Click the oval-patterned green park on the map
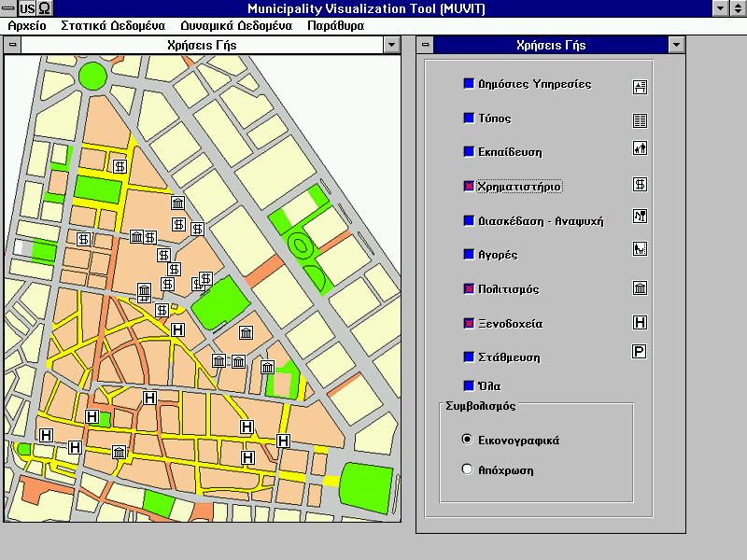Image resolution: width=747 pixels, height=560 pixels. [x=301, y=245]
